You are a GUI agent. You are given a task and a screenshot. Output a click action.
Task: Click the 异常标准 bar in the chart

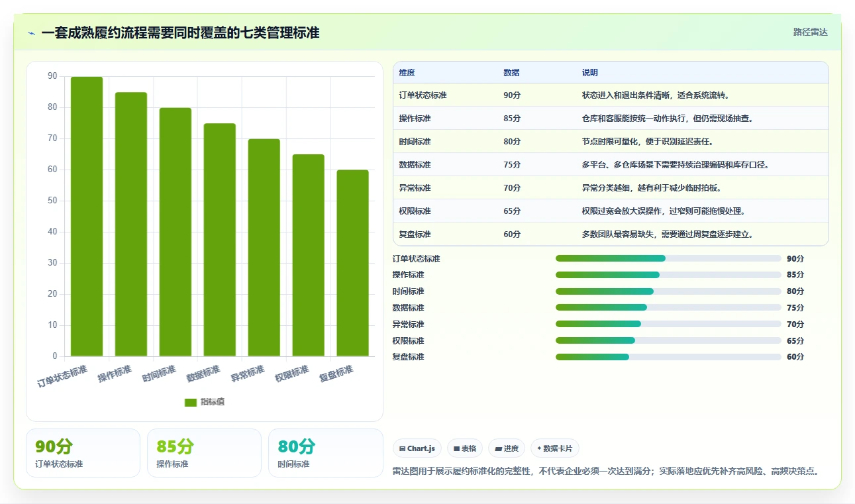point(264,248)
